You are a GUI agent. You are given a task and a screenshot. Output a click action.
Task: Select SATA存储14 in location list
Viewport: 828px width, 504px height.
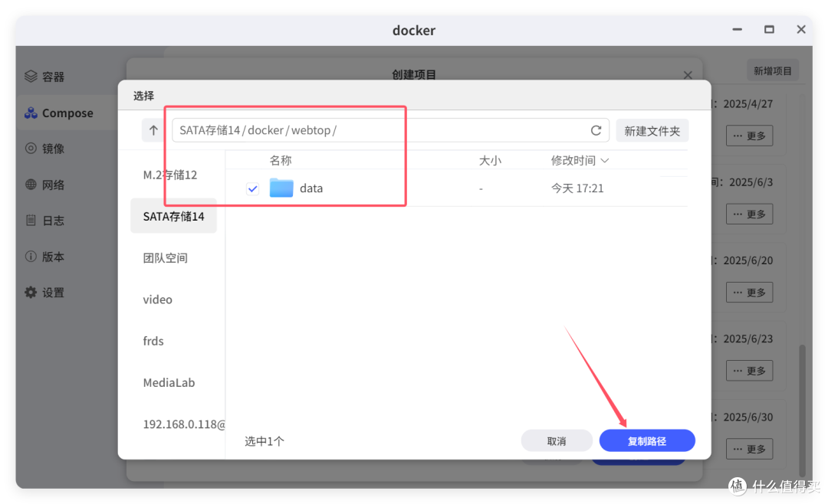[173, 216]
